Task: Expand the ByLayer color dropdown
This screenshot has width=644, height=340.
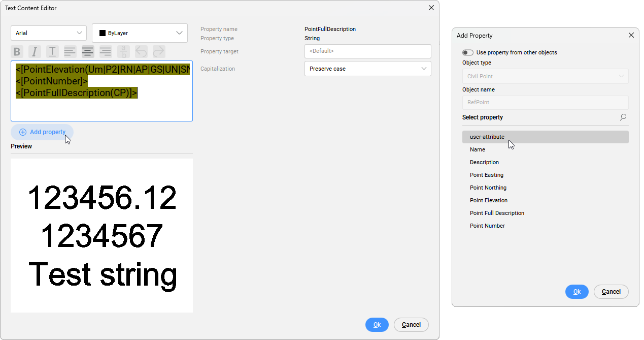Action: point(179,33)
